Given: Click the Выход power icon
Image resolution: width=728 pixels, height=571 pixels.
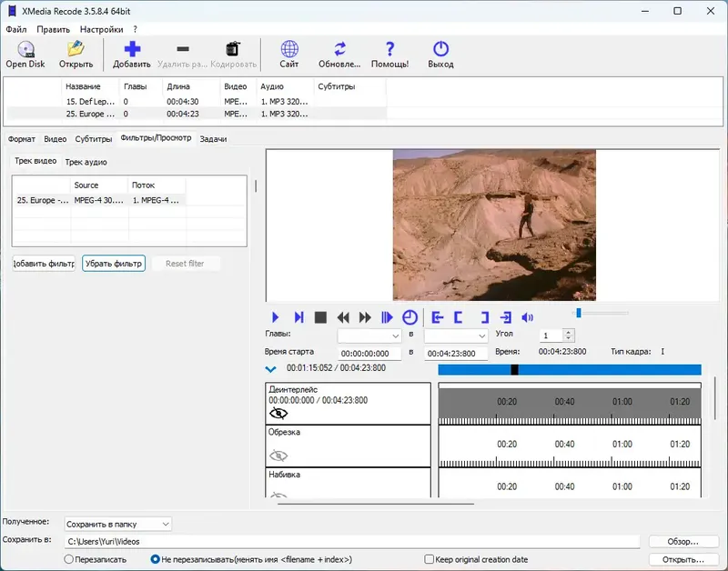Looking at the screenshot, I should pyautogui.click(x=440, y=50).
